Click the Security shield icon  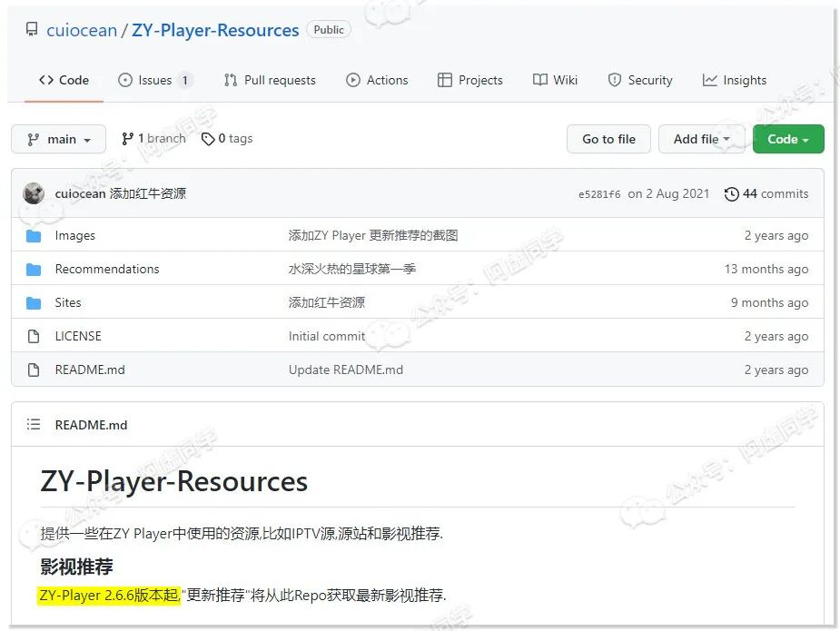click(x=615, y=80)
